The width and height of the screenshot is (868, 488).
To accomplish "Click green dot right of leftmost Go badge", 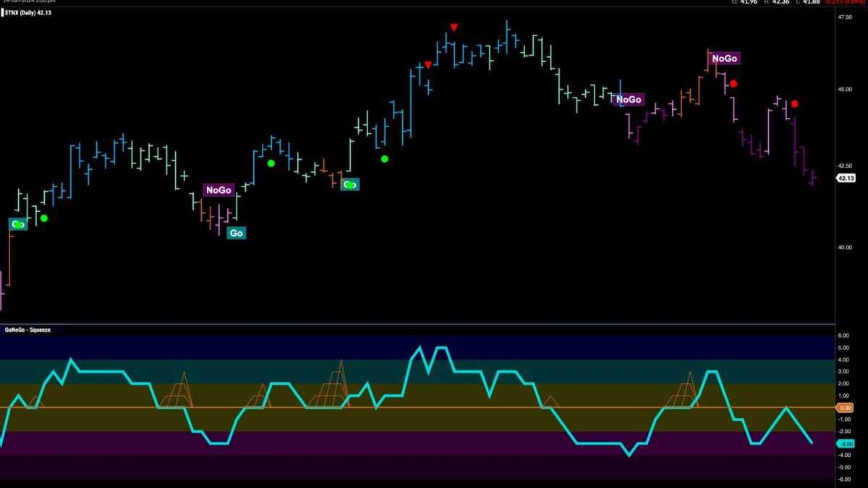I will click(x=44, y=218).
